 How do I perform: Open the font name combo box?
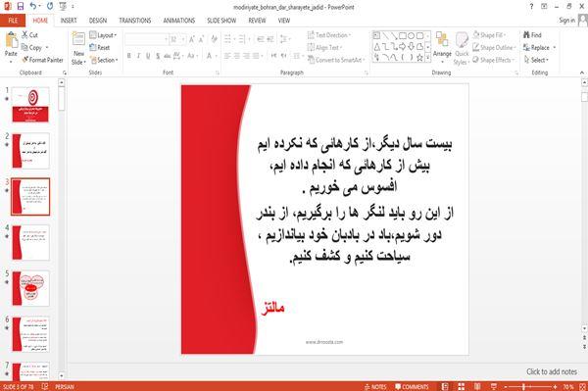tap(146, 39)
